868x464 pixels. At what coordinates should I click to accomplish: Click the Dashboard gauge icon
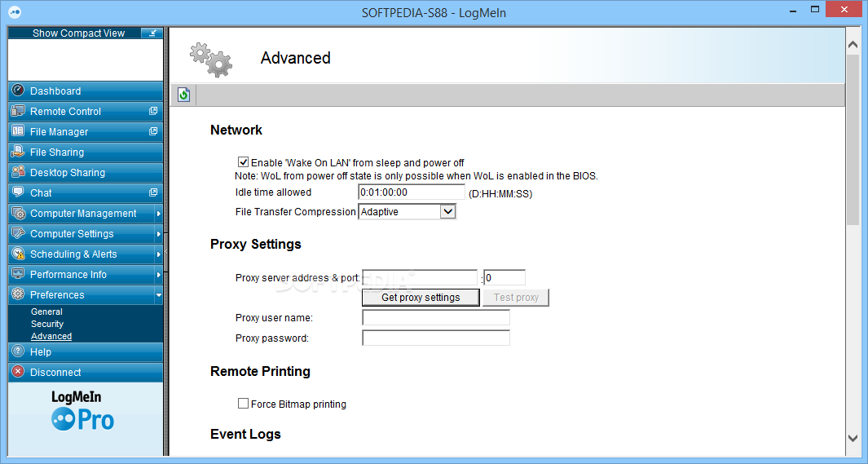coord(18,91)
